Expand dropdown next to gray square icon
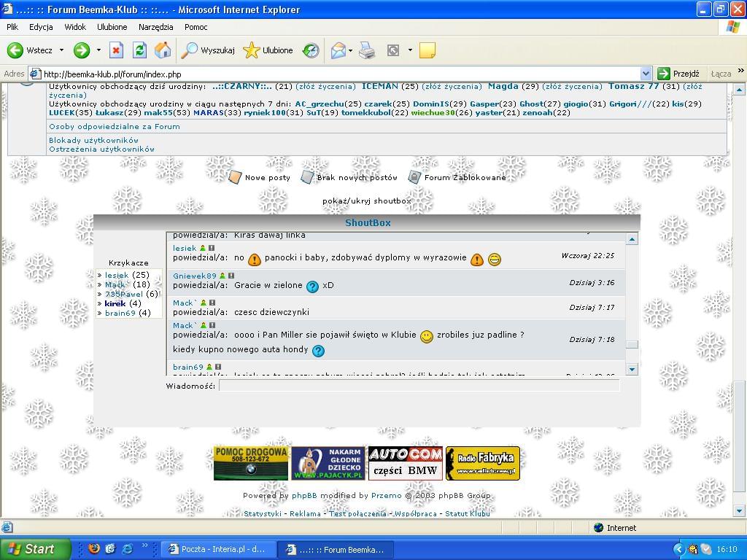The image size is (747, 560). (x=410, y=50)
